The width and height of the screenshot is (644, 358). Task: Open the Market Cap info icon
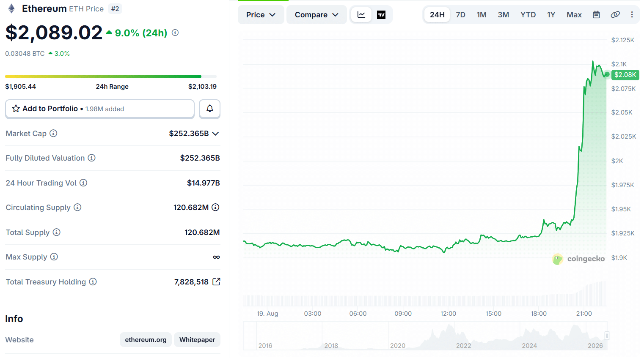point(53,133)
